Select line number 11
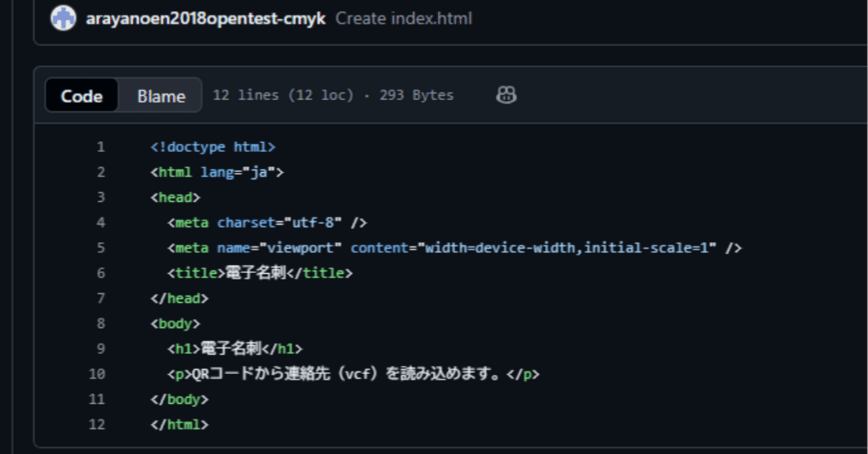Image resolution: width=868 pixels, height=454 pixels. pyautogui.click(x=97, y=399)
